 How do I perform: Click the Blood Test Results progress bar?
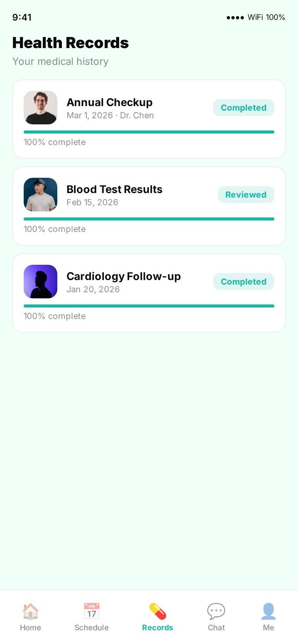149,219
